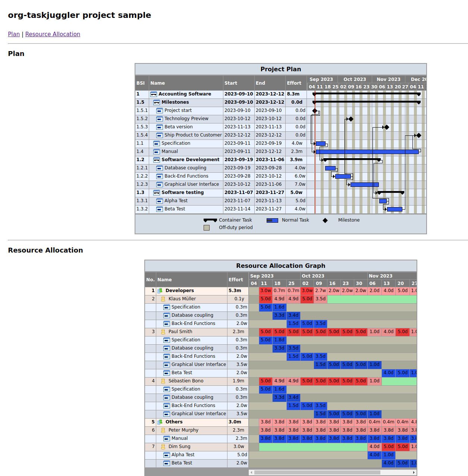Screen dimensions: 468x476
Task: Click the scrollbar right arrow under Resource Allocation Graph
Action: click(414, 473)
